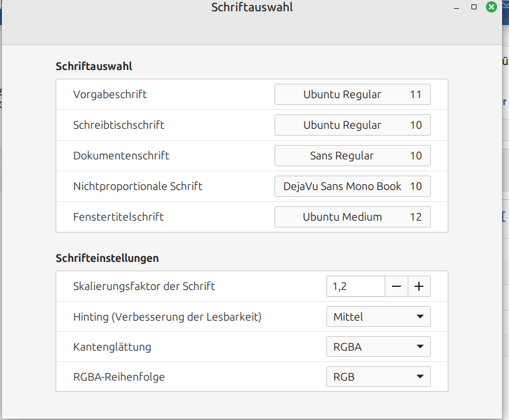Expand the Hinting dropdown set to Mittel
This screenshot has width=509, height=420.
[x=378, y=317]
